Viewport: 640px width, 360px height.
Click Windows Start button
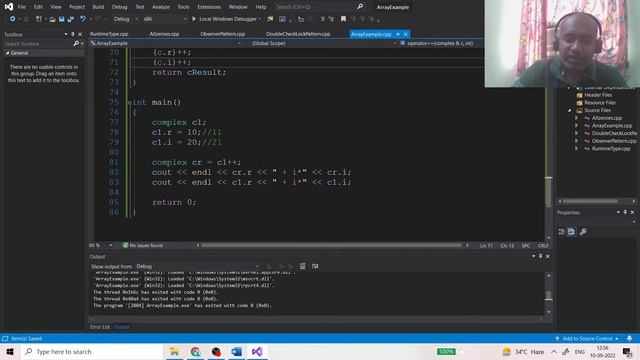pos(10,351)
